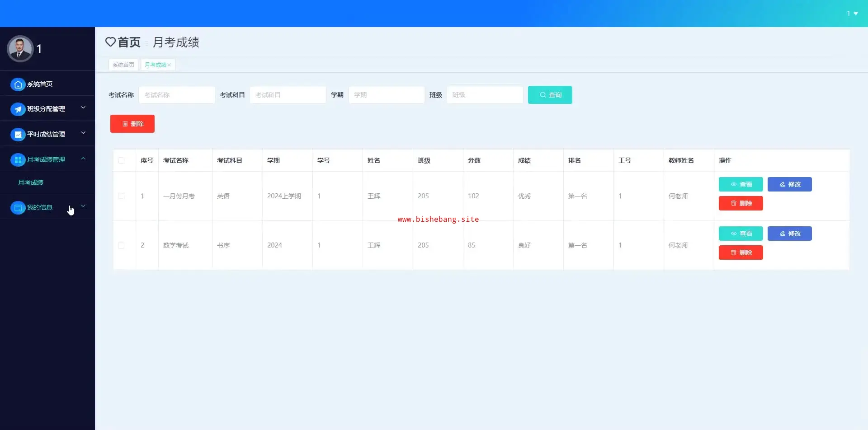This screenshot has width=868, height=430.
Task: Click the heart icon beside 首页
Action: (110, 42)
